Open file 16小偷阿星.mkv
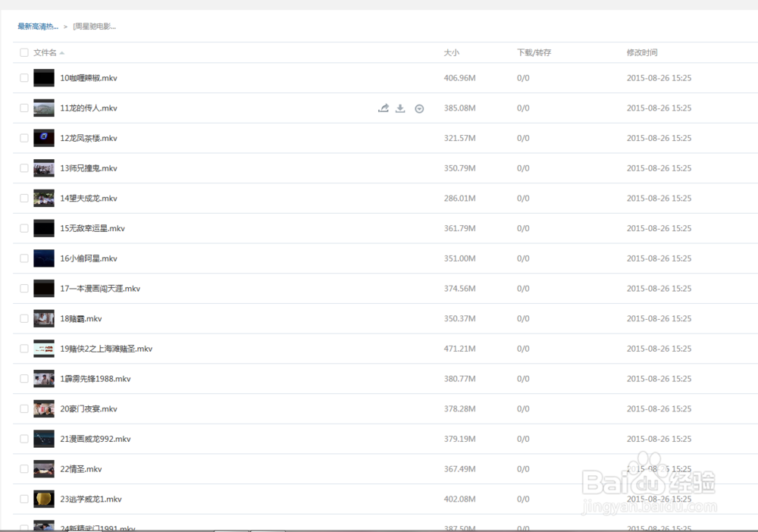This screenshot has height=532, width=758. coord(89,258)
